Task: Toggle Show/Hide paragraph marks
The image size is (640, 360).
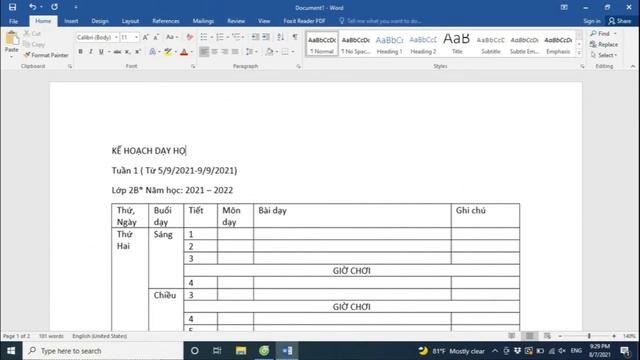Action: click(x=295, y=37)
